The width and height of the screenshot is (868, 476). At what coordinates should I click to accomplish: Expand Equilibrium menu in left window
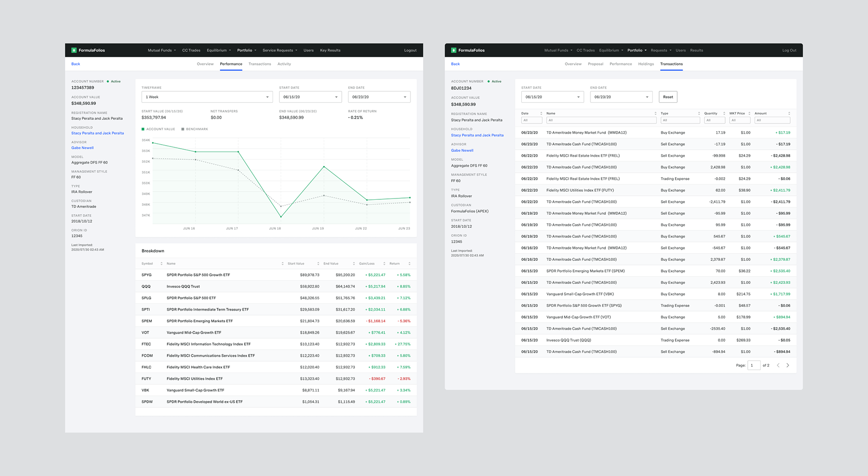pos(219,50)
